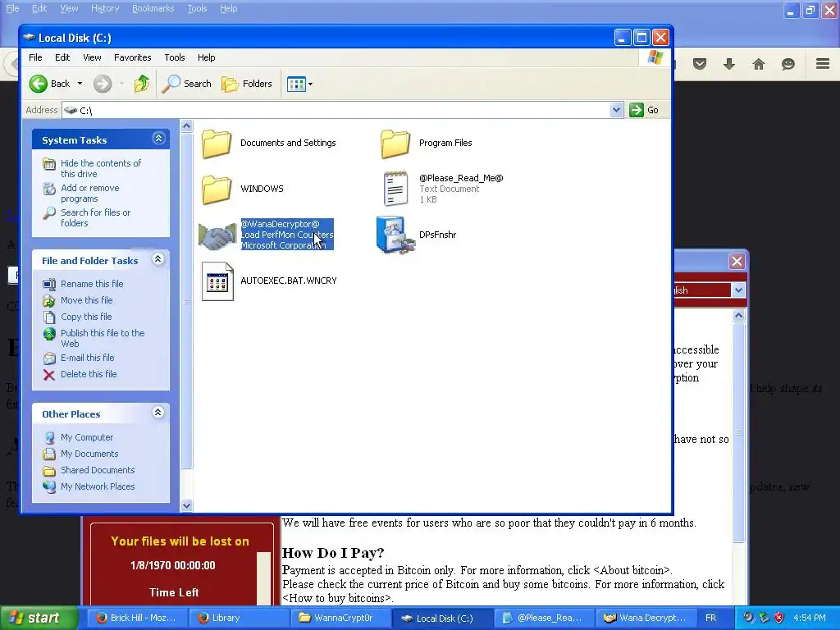Open the Edit menu in Local Disk window
This screenshot has width=840, height=630.
pyautogui.click(x=62, y=57)
